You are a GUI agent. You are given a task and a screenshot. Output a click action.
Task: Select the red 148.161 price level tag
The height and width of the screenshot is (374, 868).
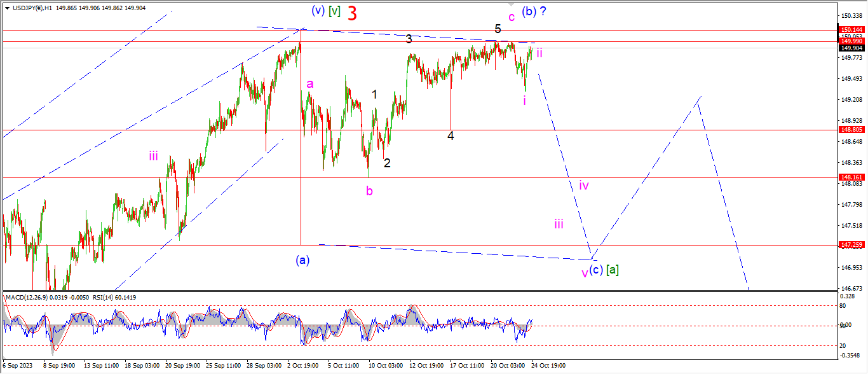[851, 177]
